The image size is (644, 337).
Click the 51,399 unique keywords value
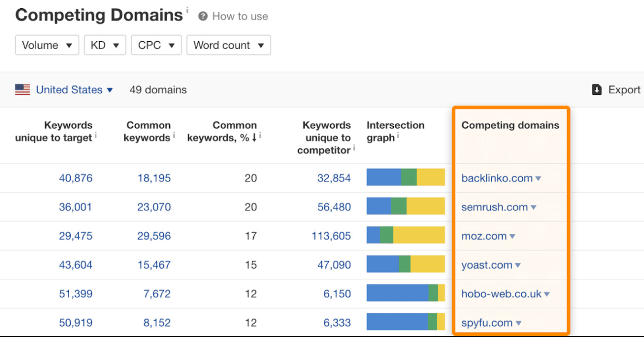click(76, 294)
